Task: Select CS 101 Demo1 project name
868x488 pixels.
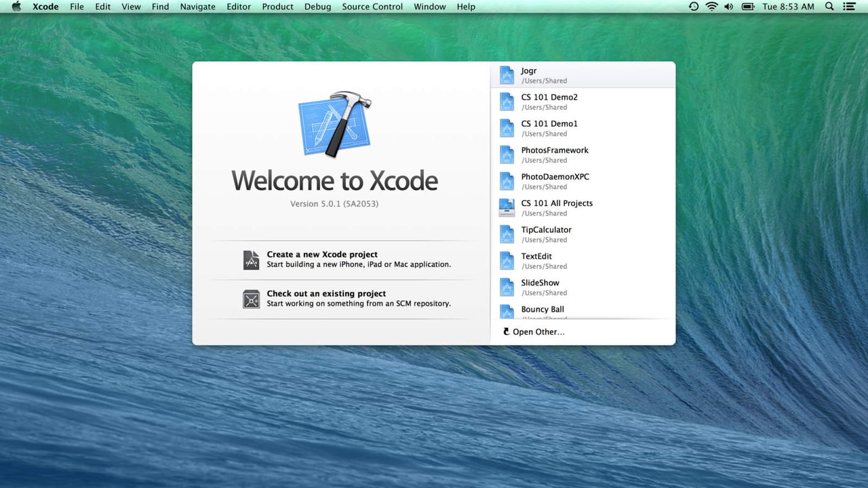Action: [549, 124]
